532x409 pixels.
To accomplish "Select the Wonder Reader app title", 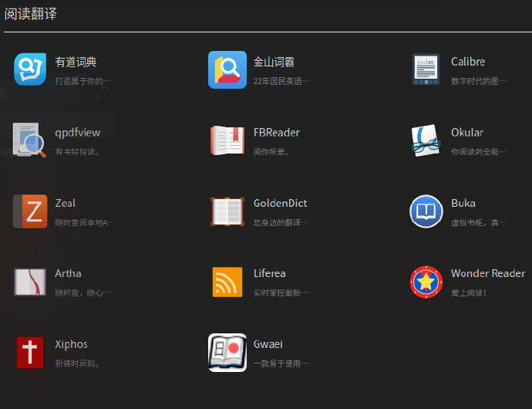I will (488, 273).
